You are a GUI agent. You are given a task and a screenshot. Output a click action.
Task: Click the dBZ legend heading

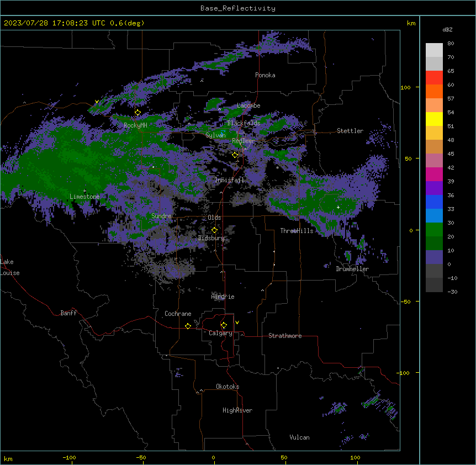tap(447, 30)
